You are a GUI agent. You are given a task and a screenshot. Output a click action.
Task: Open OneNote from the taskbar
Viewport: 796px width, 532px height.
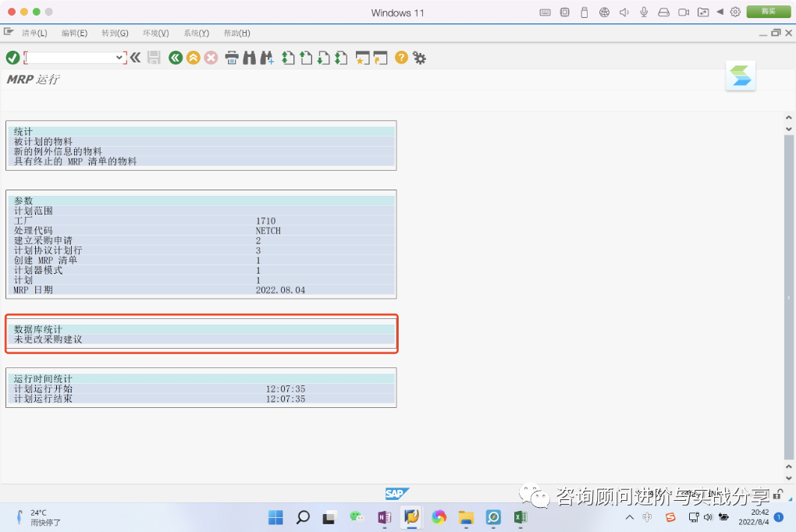click(x=384, y=517)
